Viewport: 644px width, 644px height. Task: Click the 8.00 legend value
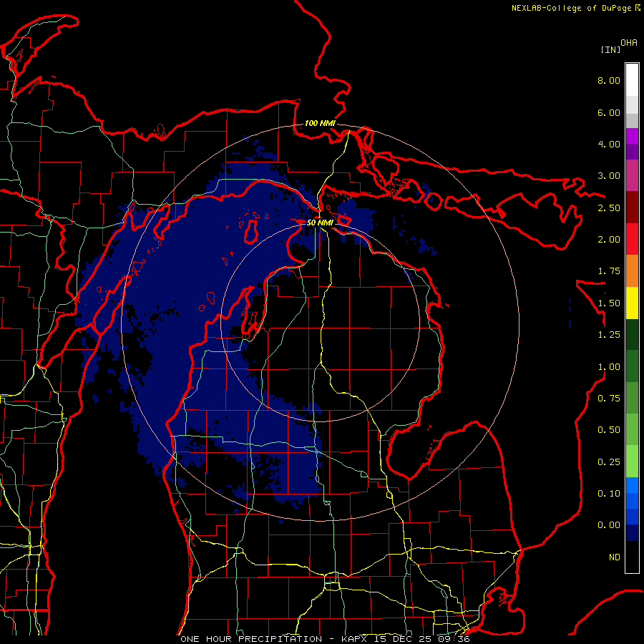coord(609,80)
